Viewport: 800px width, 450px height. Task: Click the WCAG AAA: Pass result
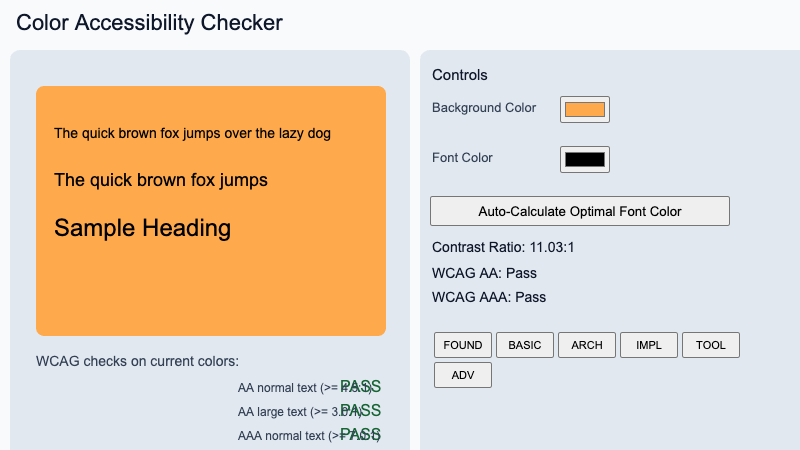[x=489, y=297]
